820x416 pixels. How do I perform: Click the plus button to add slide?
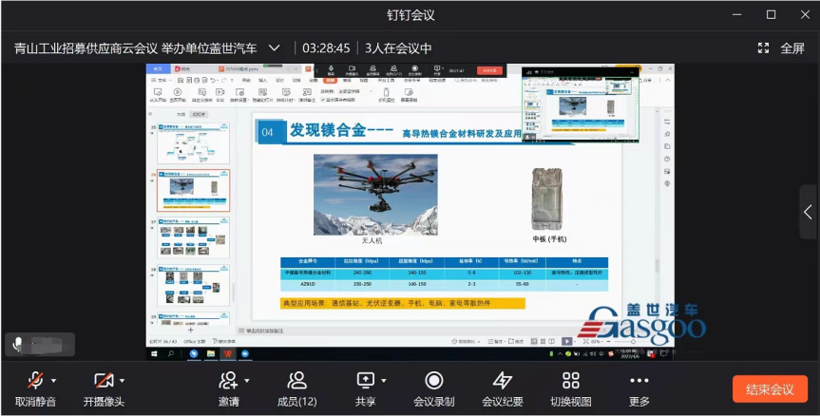190,330
